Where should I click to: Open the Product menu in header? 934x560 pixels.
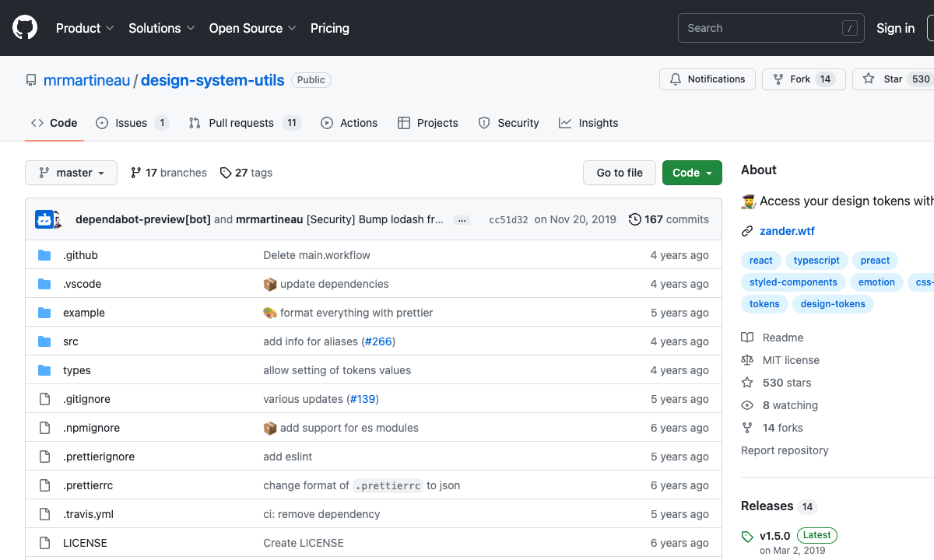tap(85, 28)
